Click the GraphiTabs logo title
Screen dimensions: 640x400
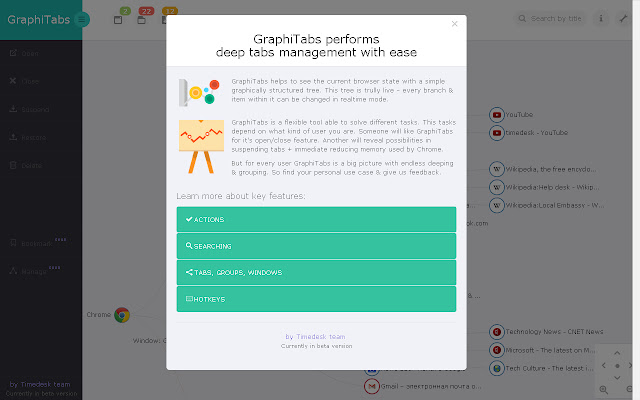pyautogui.click(x=38, y=20)
